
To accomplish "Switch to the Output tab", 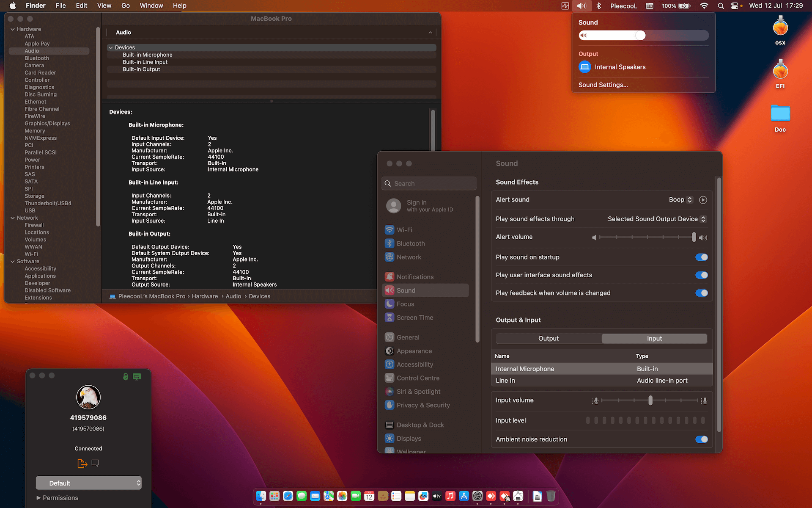I will 549,339.
